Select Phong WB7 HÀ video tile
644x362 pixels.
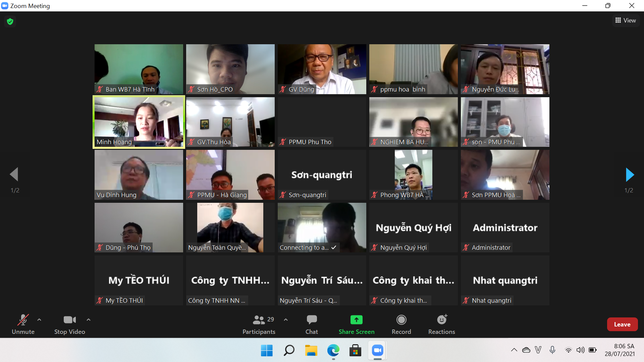[x=414, y=175]
